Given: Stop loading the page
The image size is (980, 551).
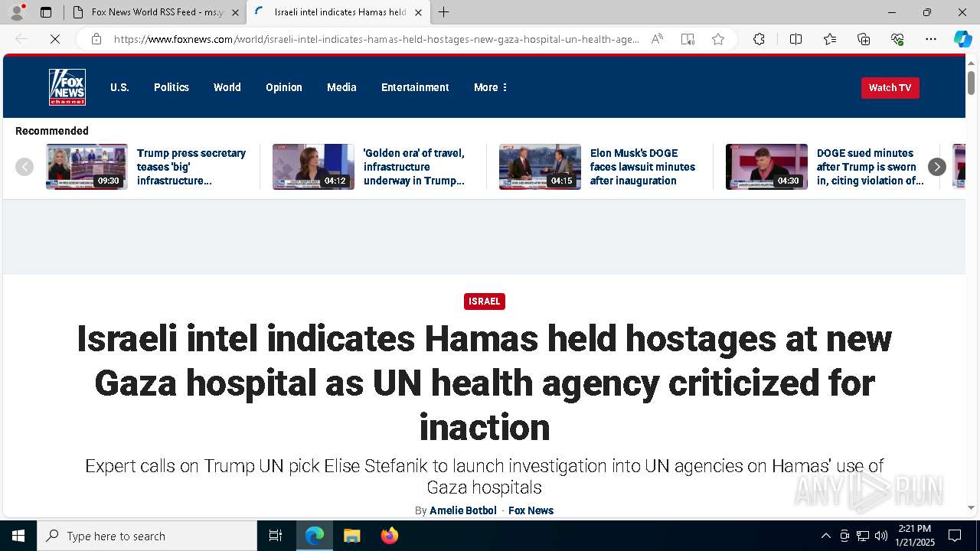Looking at the screenshot, I should [x=55, y=39].
